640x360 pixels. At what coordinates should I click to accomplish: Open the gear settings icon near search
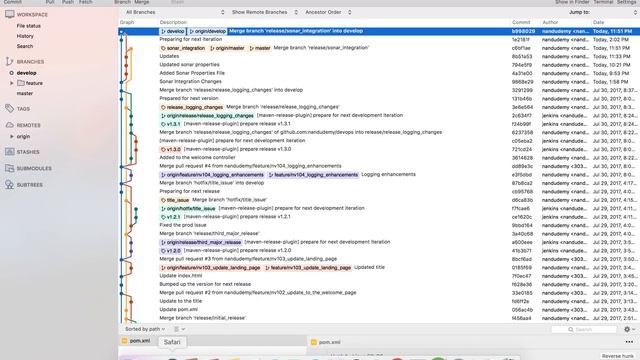coord(627,329)
